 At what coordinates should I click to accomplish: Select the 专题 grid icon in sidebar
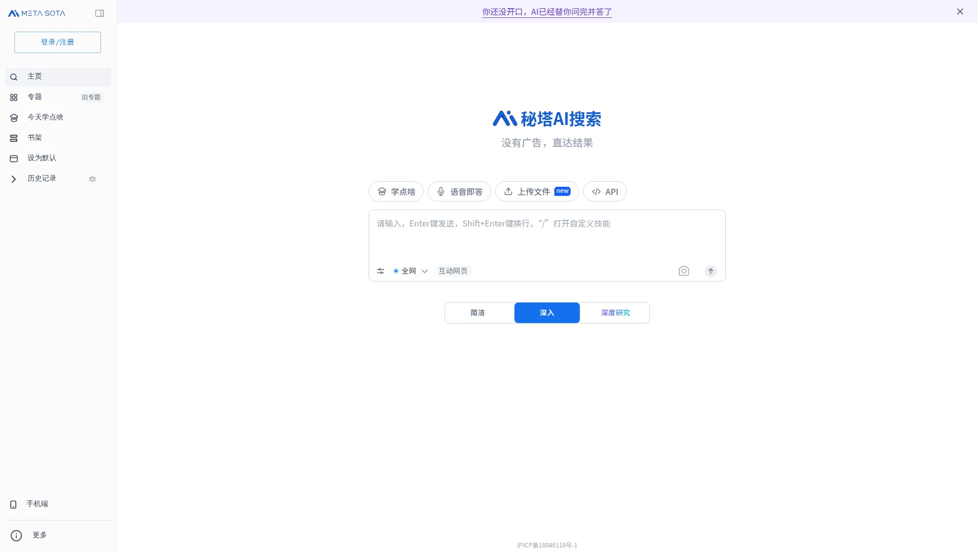(x=13, y=97)
